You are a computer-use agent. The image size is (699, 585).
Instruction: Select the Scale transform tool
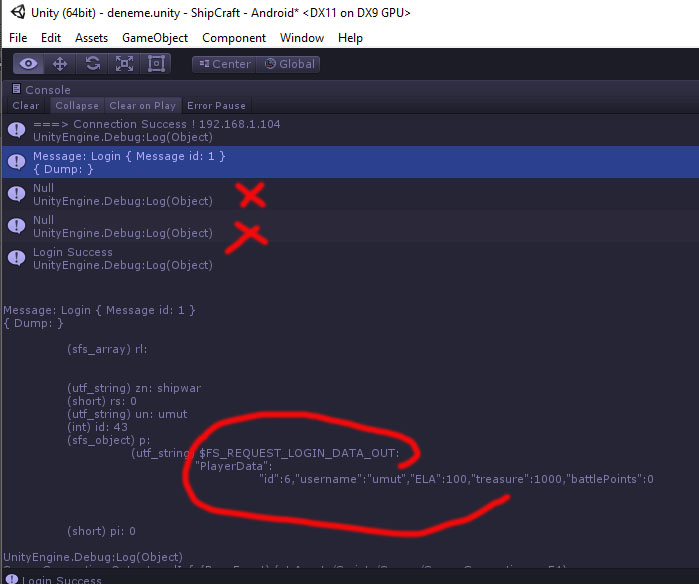(124, 64)
